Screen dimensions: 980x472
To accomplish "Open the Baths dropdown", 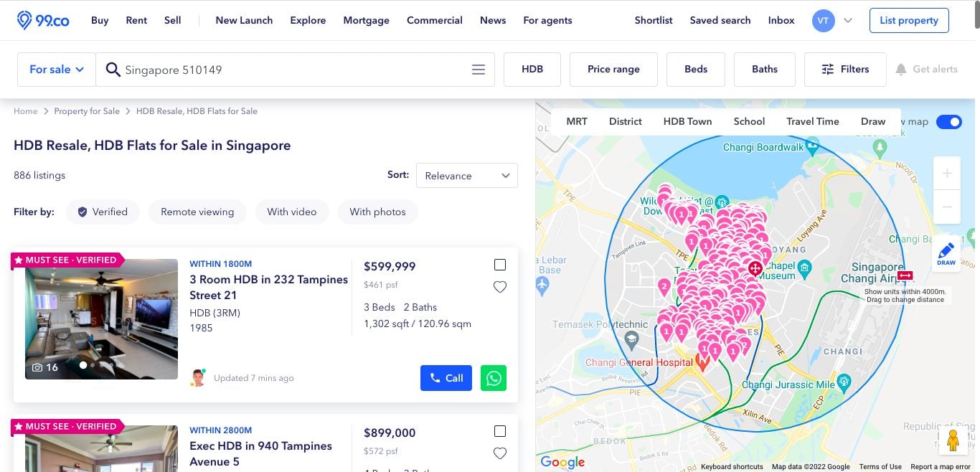I will point(765,70).
